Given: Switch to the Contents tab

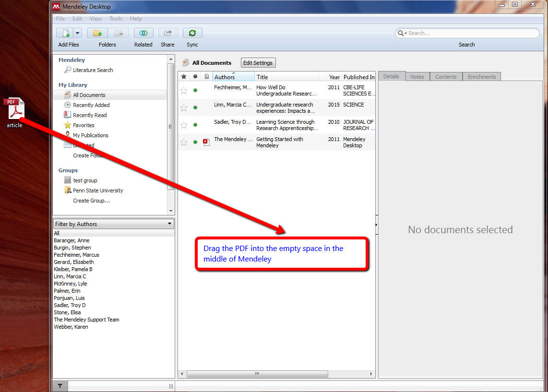Looking at the screenshot, I should [x=446, y=77].
